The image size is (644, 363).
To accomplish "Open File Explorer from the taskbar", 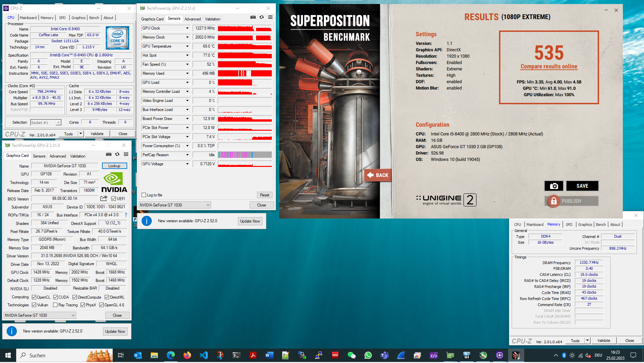I will pyautogui.click(x=154, y=355).
